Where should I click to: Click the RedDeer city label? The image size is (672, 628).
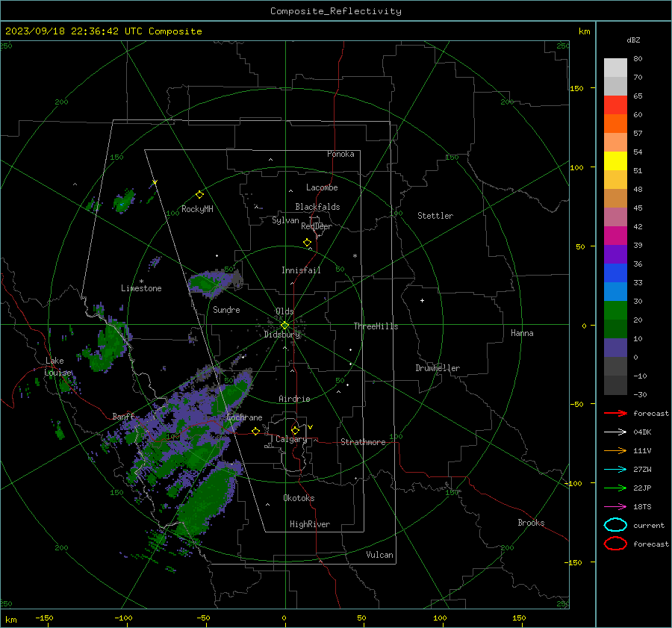pos(317,226)
